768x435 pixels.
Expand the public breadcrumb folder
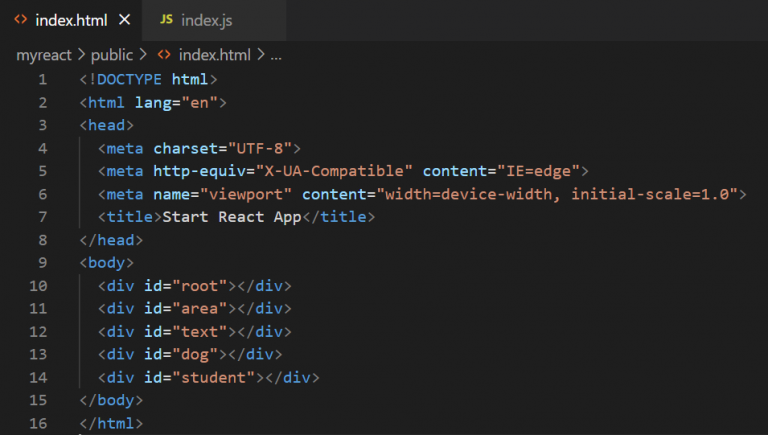[111, 55]
